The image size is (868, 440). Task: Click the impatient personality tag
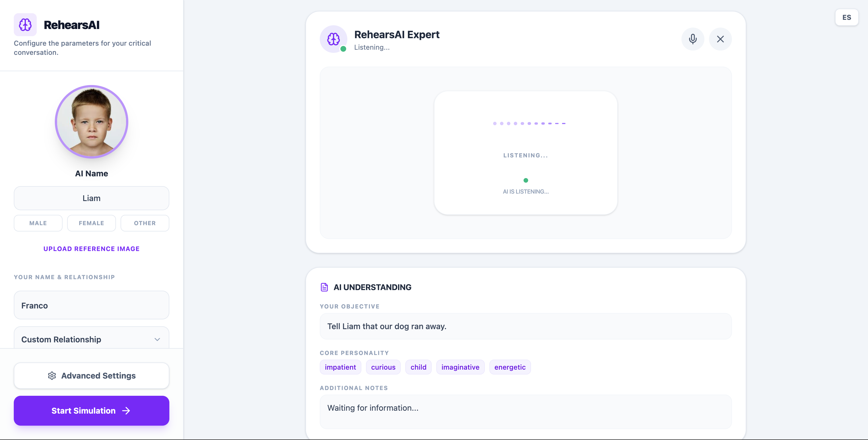point(340,367)
